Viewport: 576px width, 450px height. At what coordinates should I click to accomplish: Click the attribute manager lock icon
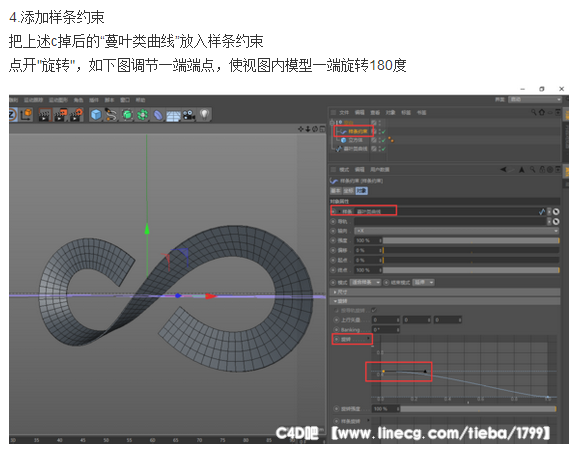tap(542, 169)
